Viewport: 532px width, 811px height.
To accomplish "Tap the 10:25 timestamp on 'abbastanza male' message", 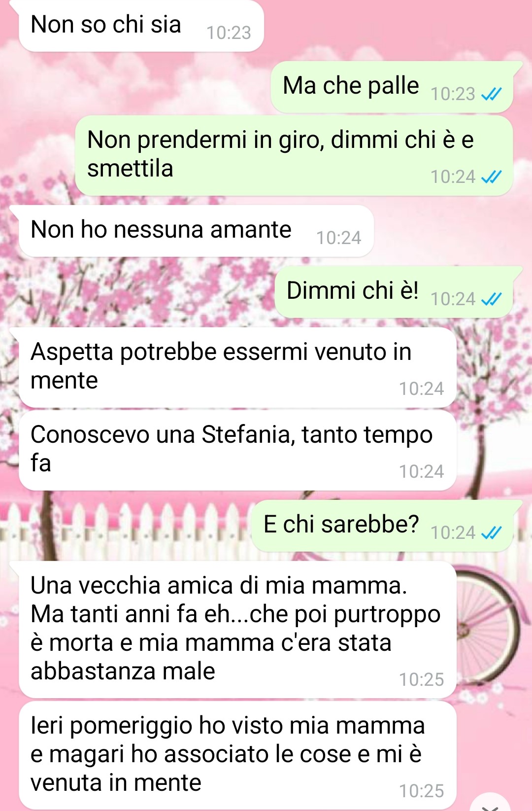I will (422, 679).
